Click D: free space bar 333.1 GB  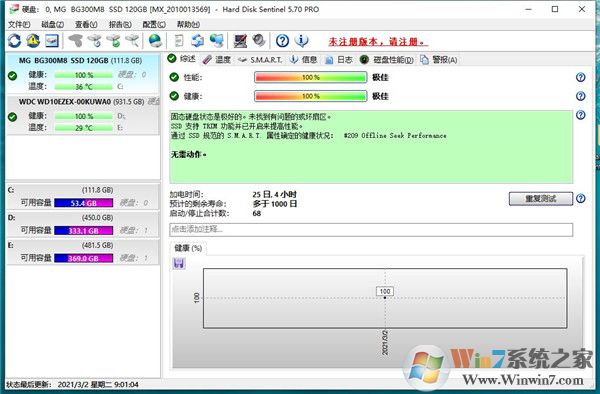click(83, 231)
